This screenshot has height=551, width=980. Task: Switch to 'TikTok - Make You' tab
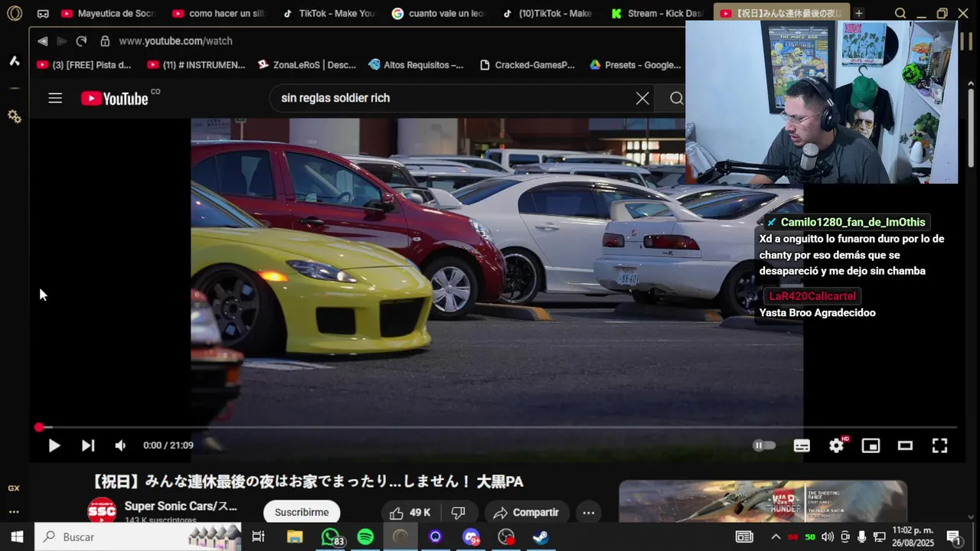click(x=329, y=13)
